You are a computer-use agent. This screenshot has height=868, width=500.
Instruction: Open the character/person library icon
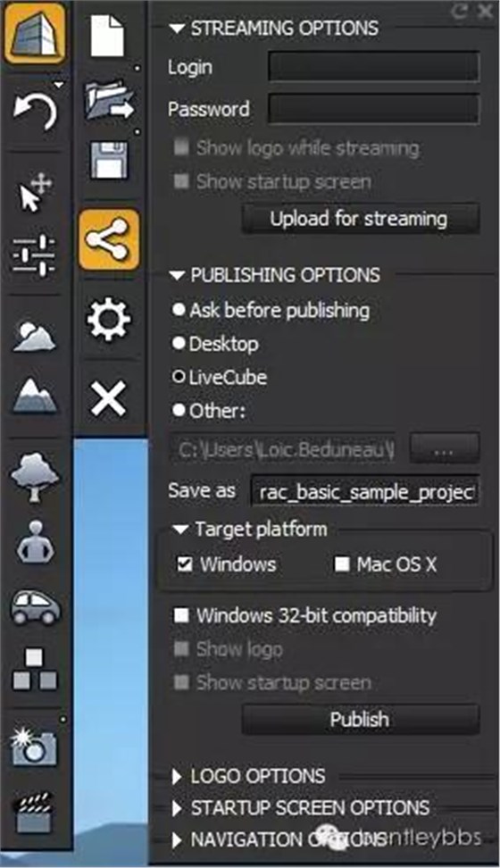point(36,542)
